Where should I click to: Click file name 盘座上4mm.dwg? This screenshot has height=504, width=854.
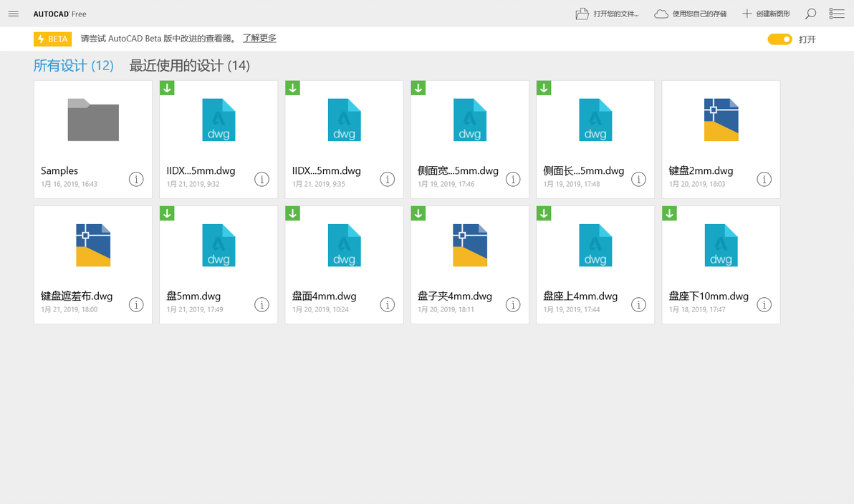580,296
